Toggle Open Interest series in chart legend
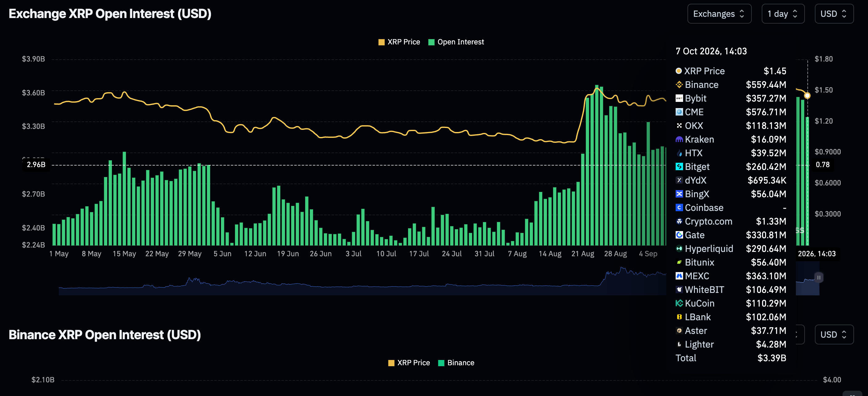Viewport: 868px width, 396px height. coord(456,42)
